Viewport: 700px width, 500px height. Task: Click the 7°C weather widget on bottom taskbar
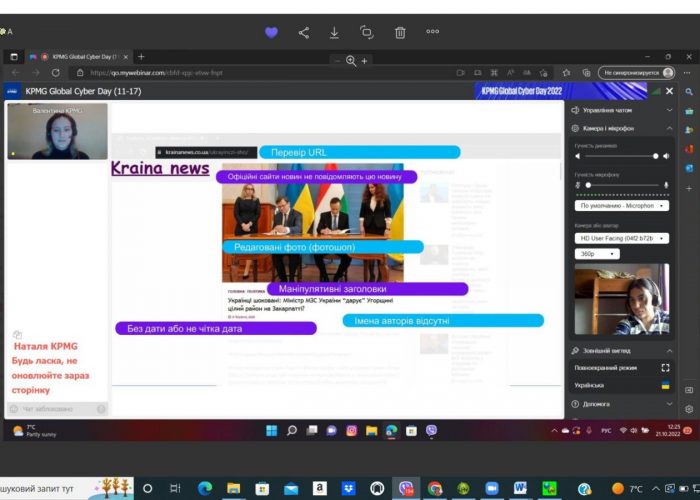628,488
